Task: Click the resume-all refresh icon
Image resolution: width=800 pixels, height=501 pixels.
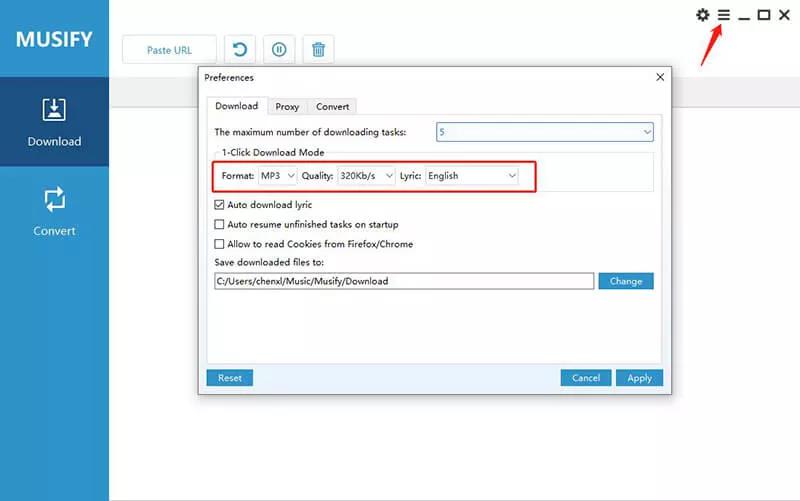Action: tap(240, 49)
